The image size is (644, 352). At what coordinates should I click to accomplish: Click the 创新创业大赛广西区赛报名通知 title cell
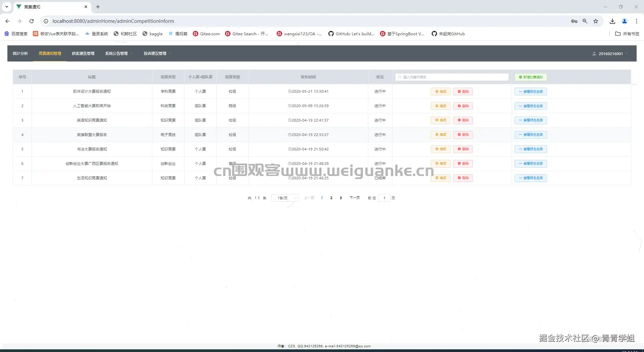[x=92, y=164]
